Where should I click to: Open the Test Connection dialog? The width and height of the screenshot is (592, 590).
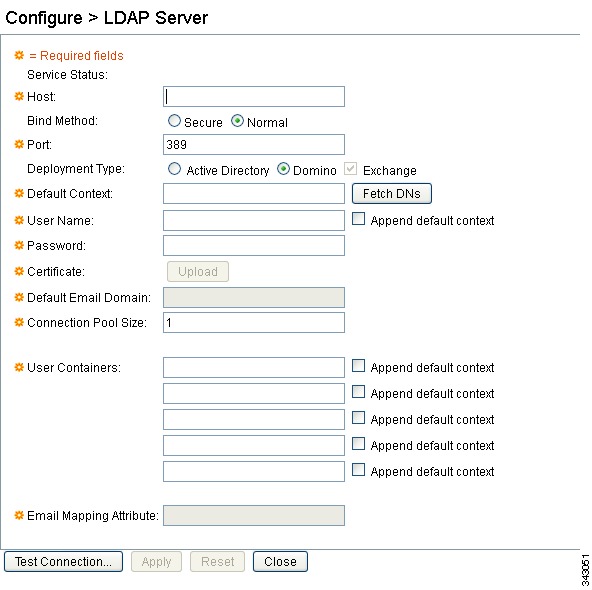[63, 561]
